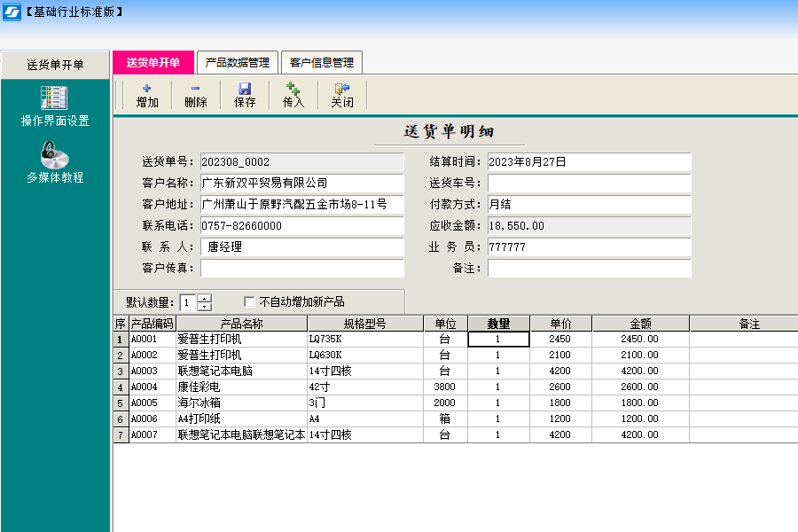Switch to the 客户信息管理 tab
Screen dimensions: 798x532
pos(321,62)
